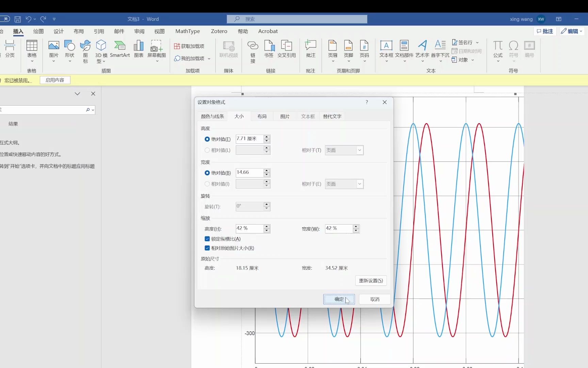This screenshot has height=368, width=588.
Task: Collapse the navigation pane options chevron
Action: point(78,94)
